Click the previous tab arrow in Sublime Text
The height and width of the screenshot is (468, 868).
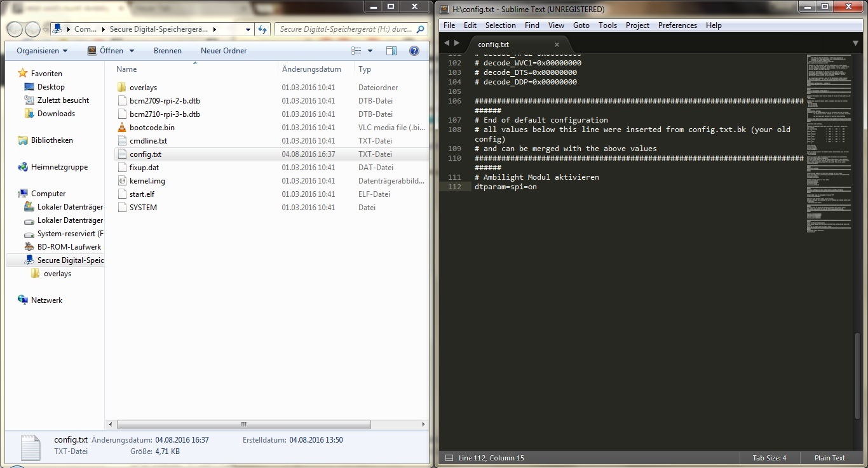[x=447, y=43]
